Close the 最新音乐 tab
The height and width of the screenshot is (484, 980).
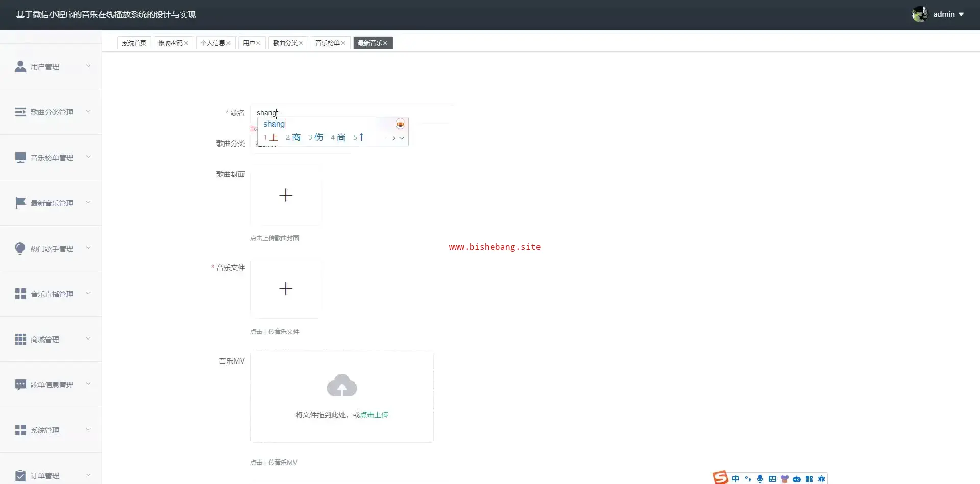[385, 43]
